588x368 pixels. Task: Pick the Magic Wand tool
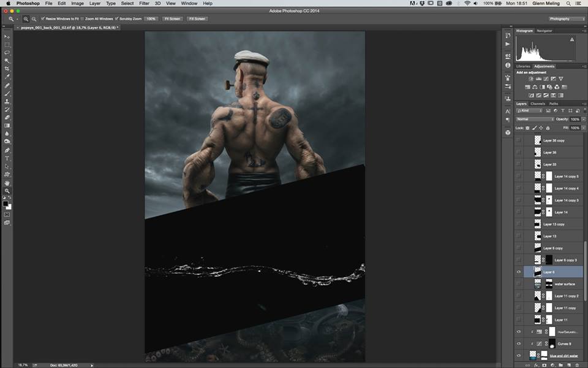pos(7,61)
